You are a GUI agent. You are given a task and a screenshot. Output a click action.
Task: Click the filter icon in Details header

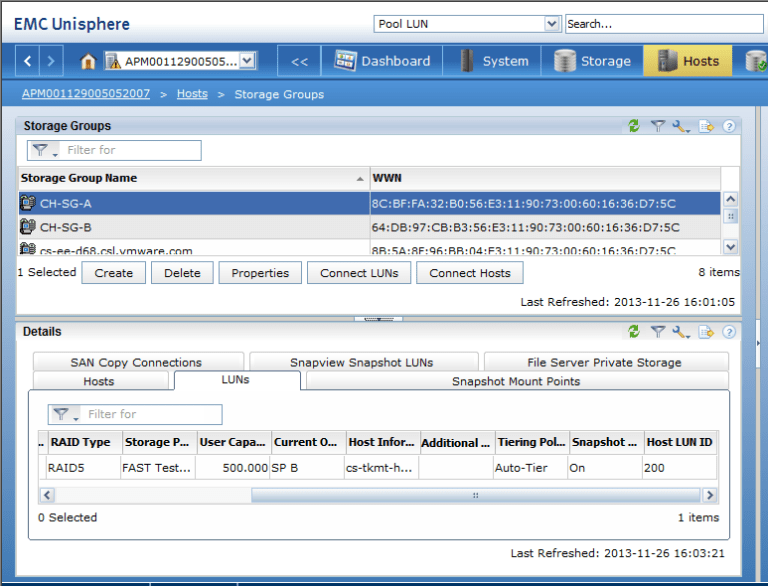657,332
